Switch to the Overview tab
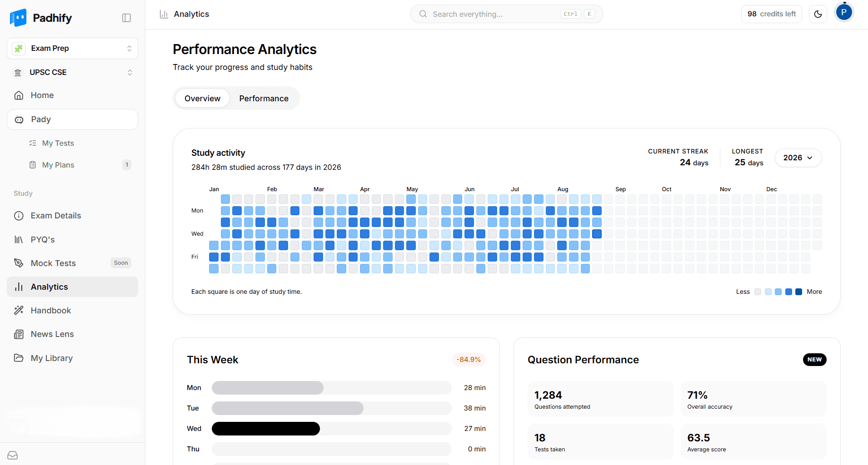The image size is (868, 465). tap(202, 99)
